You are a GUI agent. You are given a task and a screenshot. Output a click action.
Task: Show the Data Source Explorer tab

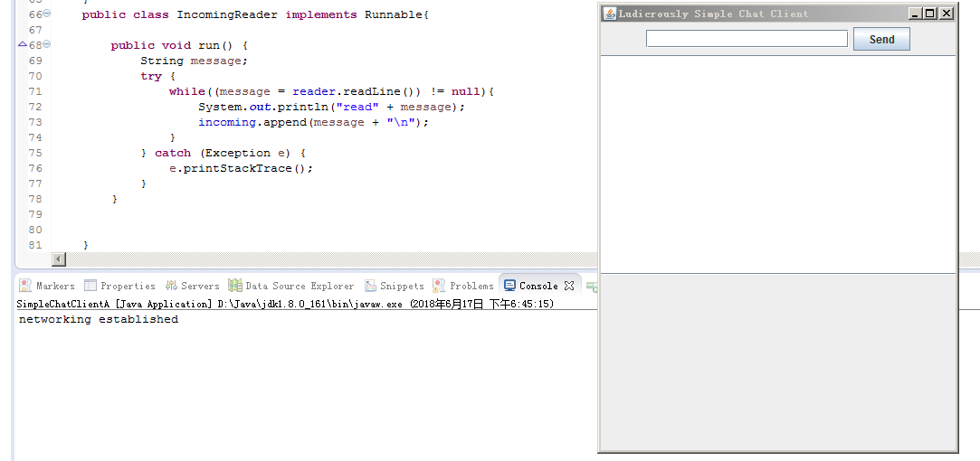pyautogui.click(x=291, y=286)
